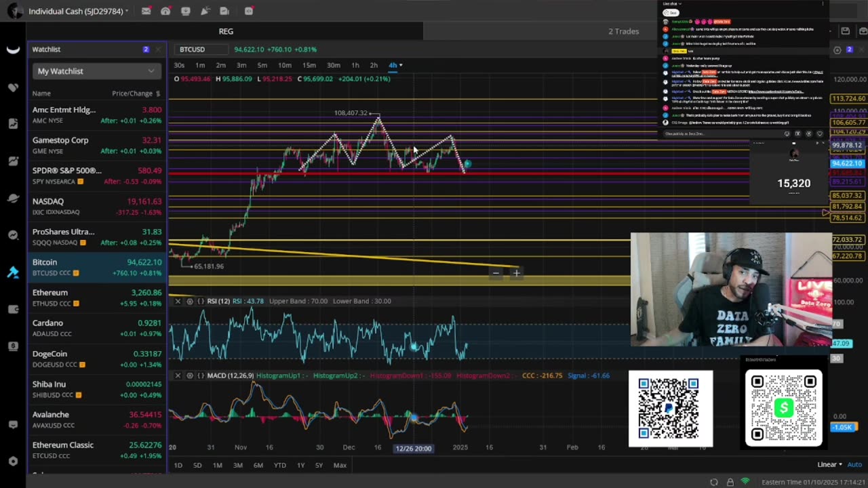
Task: Click the refresh icon in the status bar
Action: pyautogui.click(x=714, y=482)
